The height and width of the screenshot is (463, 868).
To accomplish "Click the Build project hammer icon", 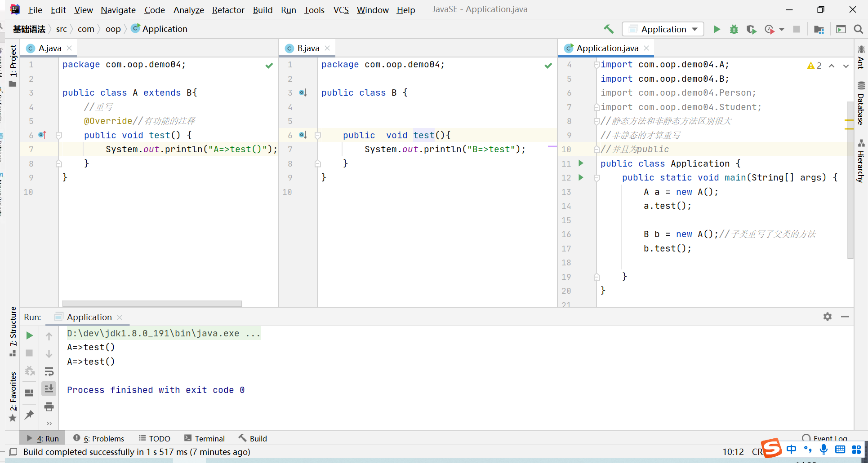I will coord(609,29).
